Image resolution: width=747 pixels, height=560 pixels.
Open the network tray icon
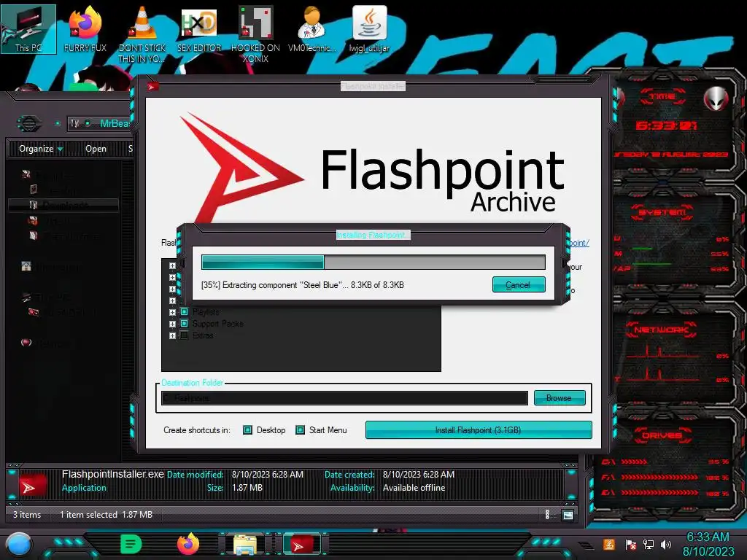[648, 544]
